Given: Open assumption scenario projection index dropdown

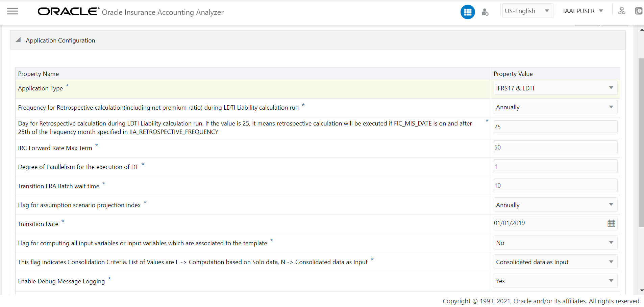Looking at the screenshot, I should [555, 205].
